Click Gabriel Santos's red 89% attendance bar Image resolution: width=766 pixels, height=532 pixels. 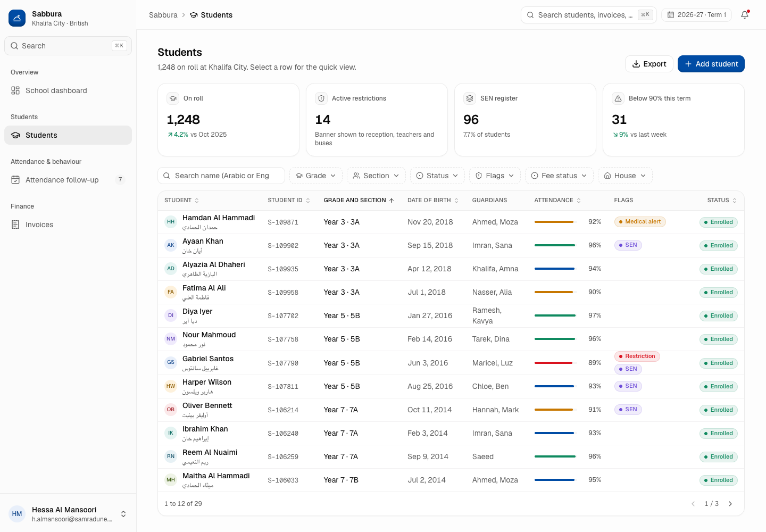click(x=555, y=363)
